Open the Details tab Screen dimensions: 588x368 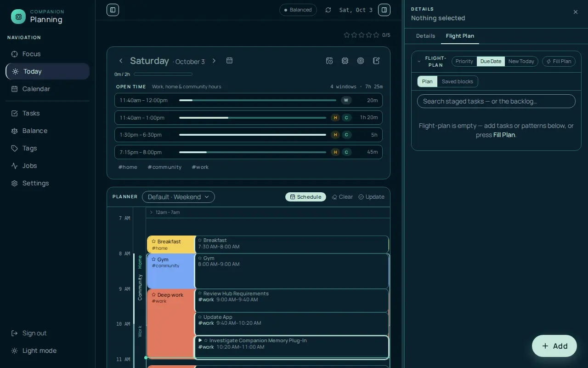coord(425,36)
